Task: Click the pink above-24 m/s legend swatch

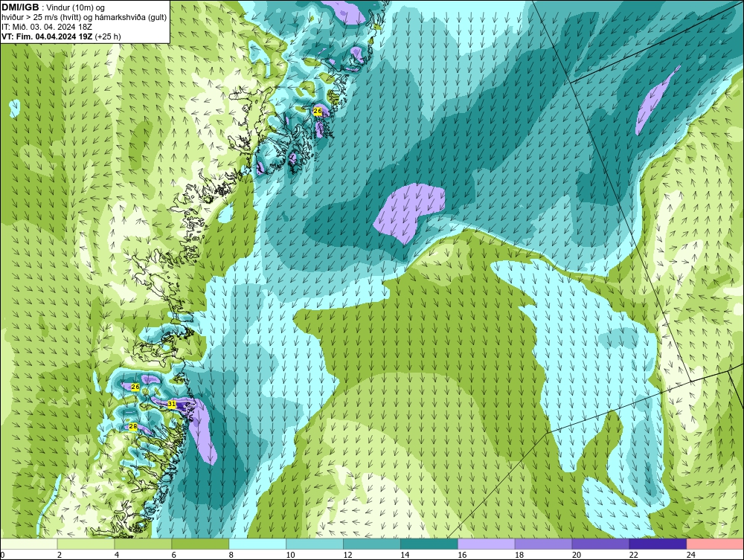Action: (715, 544)
